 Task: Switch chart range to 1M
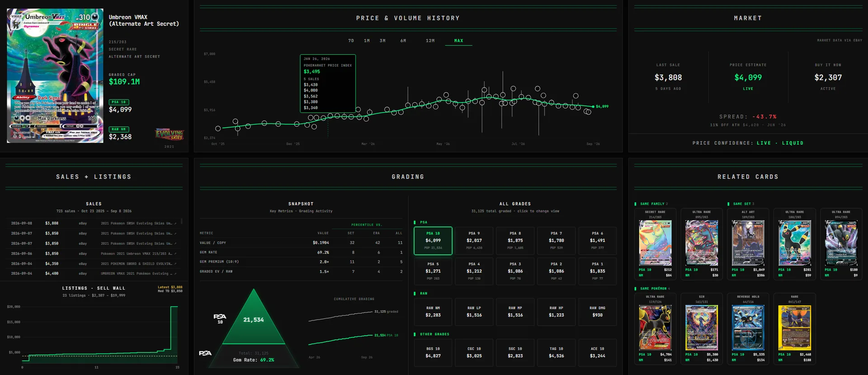click(x=367, y=41)
